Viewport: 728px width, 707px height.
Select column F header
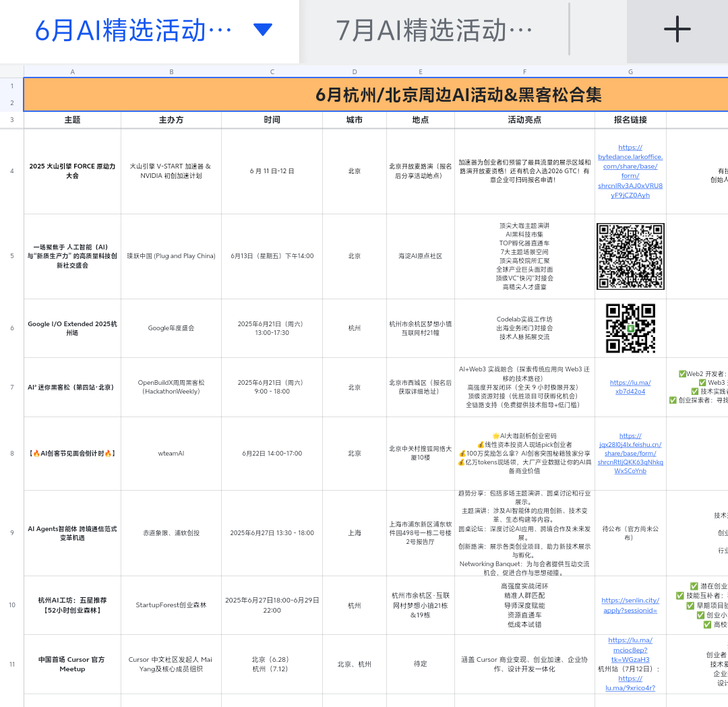pyautogui.click(x=524, y=71)
